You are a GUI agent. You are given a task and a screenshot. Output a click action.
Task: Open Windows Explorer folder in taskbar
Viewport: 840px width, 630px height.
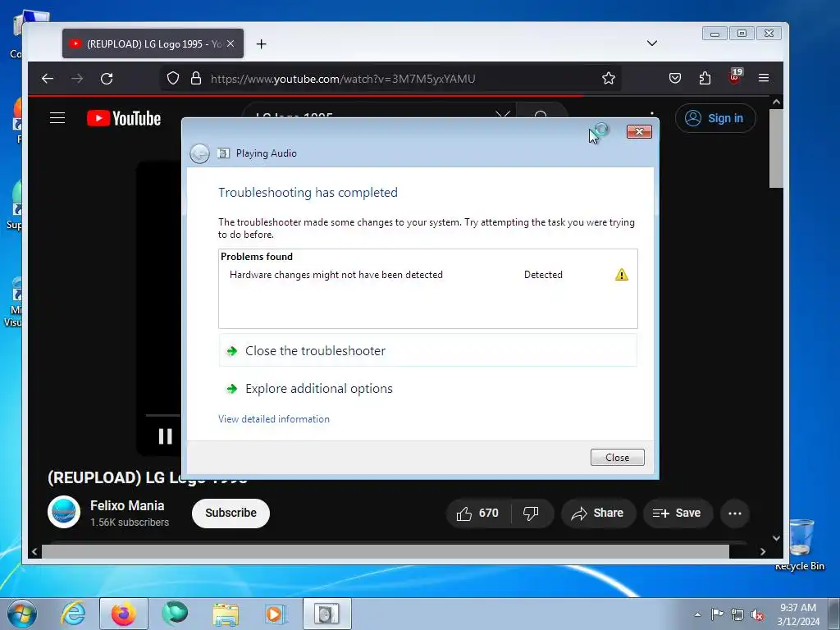226,614
